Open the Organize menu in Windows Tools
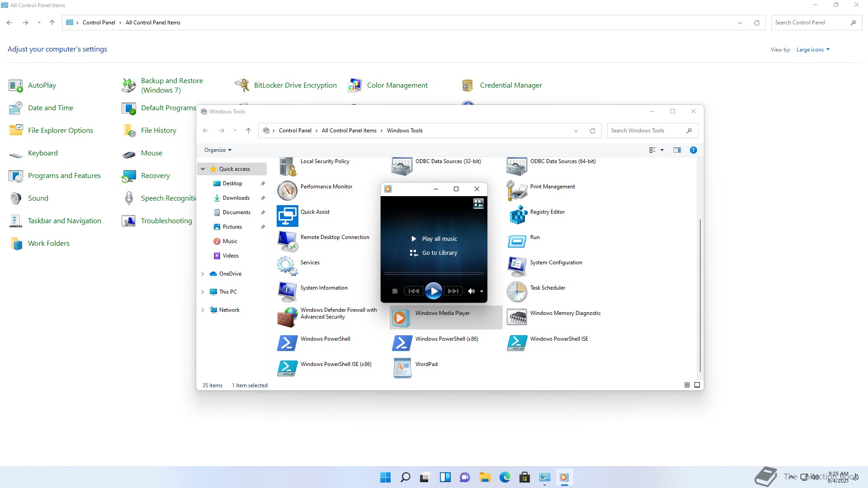 pyautogui.click(x=218, y=150)
